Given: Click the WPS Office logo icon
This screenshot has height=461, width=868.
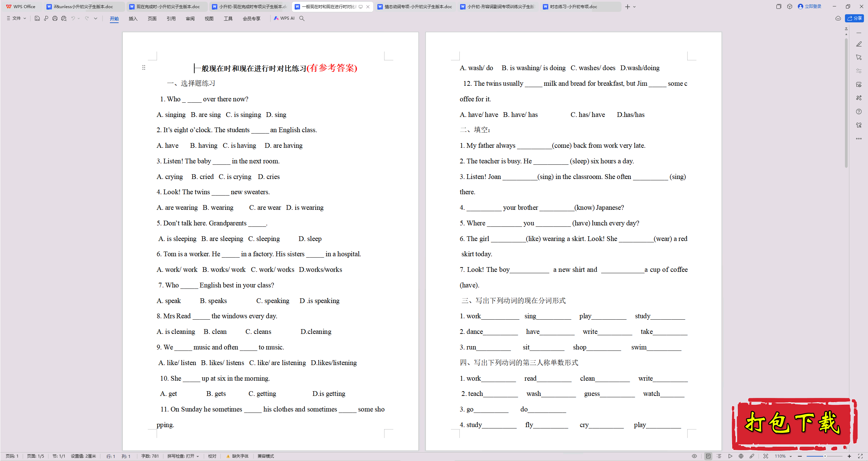Looking at the screenshot, I should point(7,6).
